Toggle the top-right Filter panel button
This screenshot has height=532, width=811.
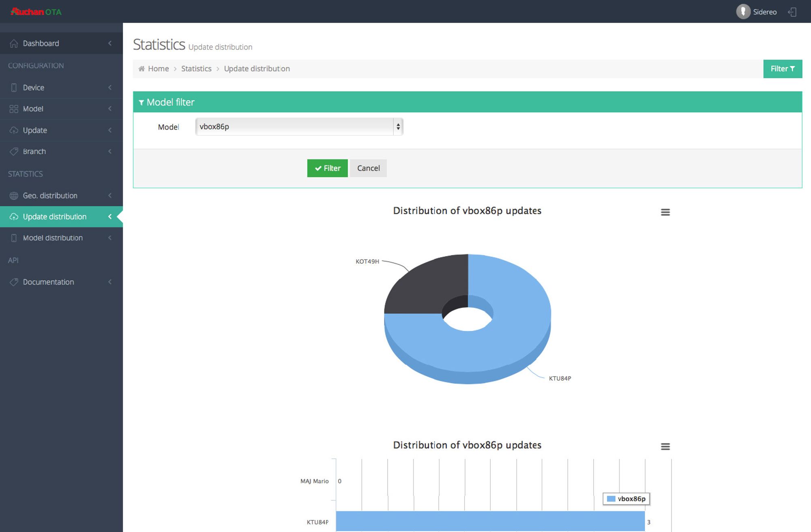click(782, 69)
